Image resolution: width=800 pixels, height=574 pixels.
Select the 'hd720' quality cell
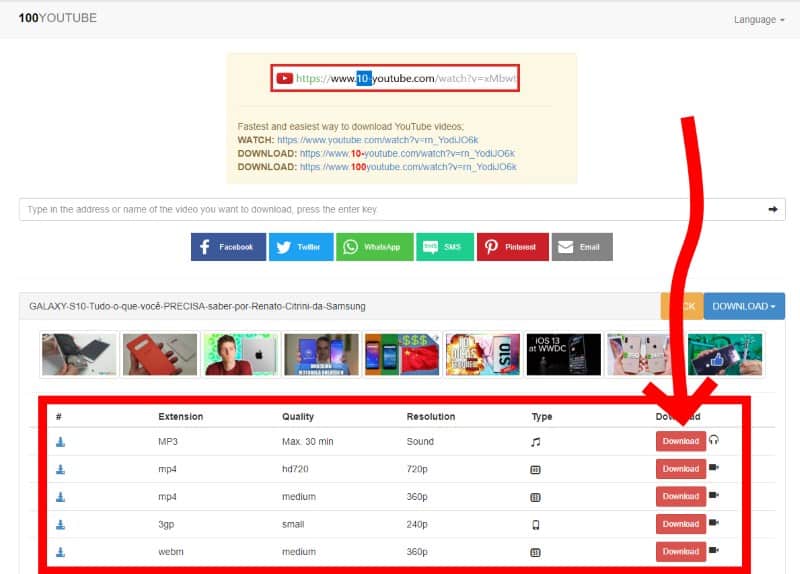295,469
